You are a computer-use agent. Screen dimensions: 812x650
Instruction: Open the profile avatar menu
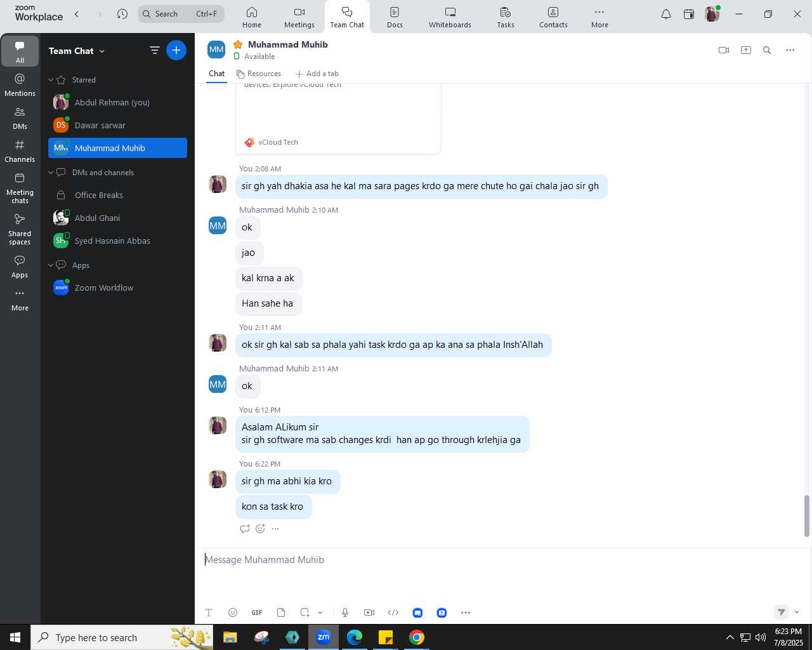pyautogui.click(x=712, y=14)
